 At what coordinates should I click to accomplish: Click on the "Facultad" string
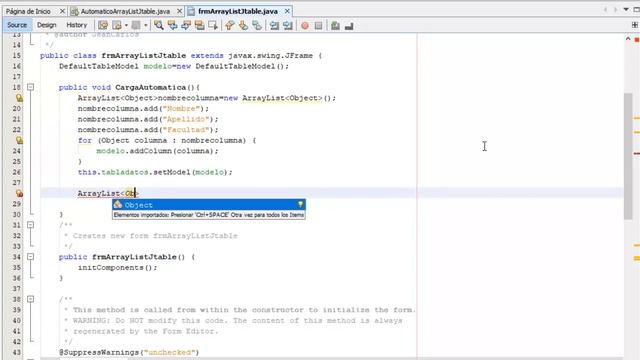click(x=186, y=130)
